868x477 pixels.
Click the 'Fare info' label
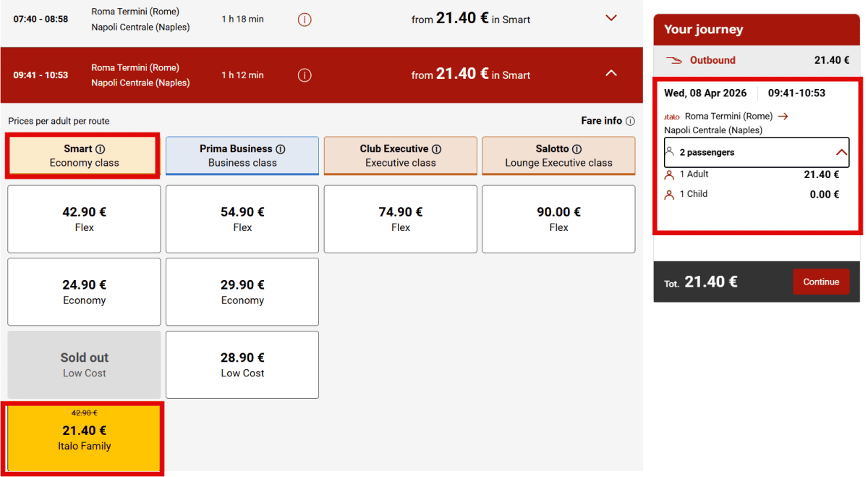coord(602,121)
